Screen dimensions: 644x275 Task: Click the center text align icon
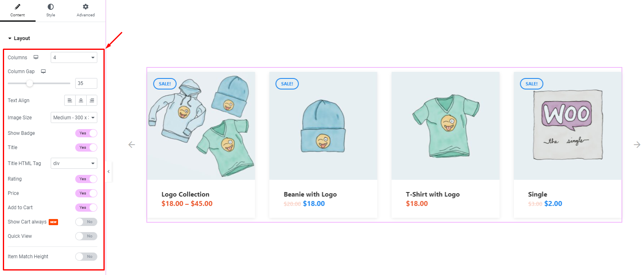click(81, 101)
